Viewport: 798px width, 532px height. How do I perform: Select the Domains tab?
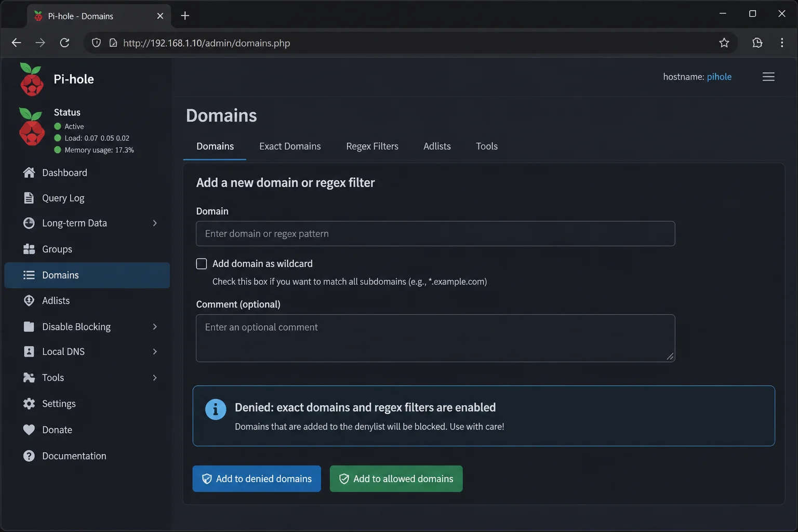(215, 147)
